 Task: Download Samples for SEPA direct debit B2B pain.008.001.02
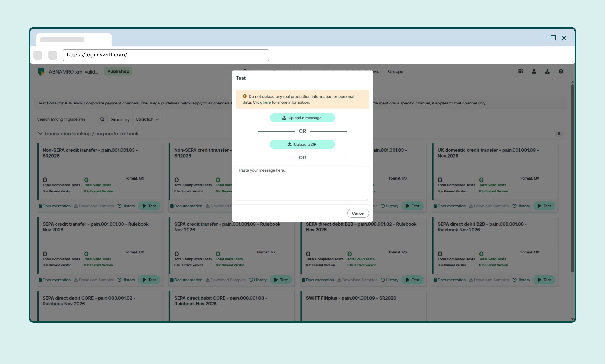pyautogui.click(x=357, y=280)
